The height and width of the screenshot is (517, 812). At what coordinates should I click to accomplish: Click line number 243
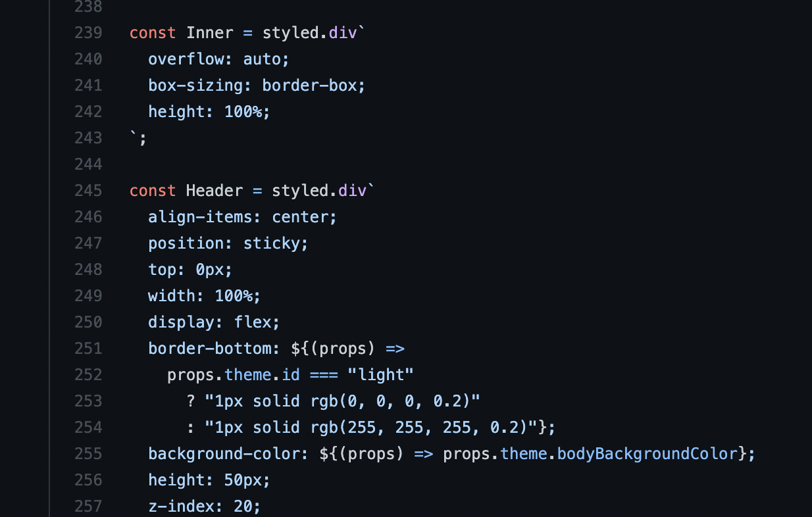click(88, 138)
